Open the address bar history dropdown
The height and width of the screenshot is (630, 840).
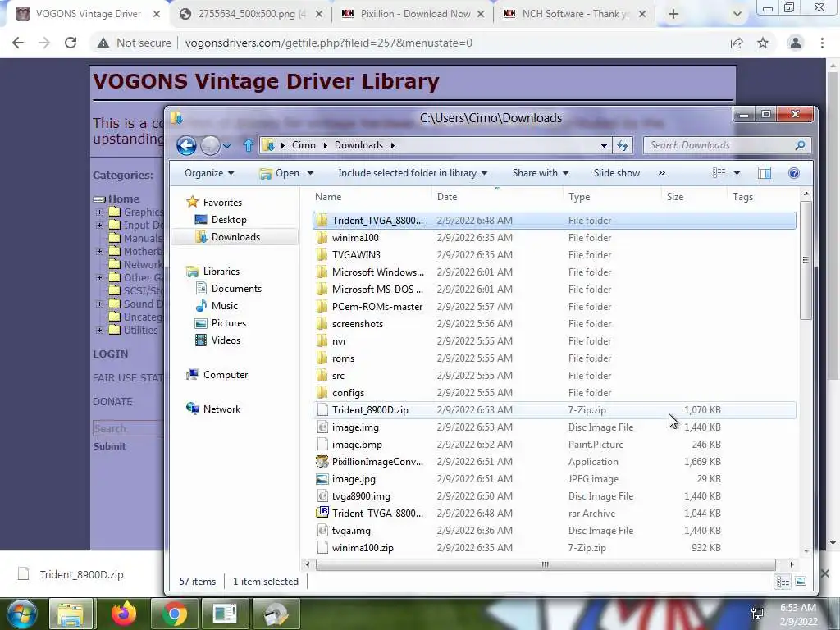tap(604, 146)
